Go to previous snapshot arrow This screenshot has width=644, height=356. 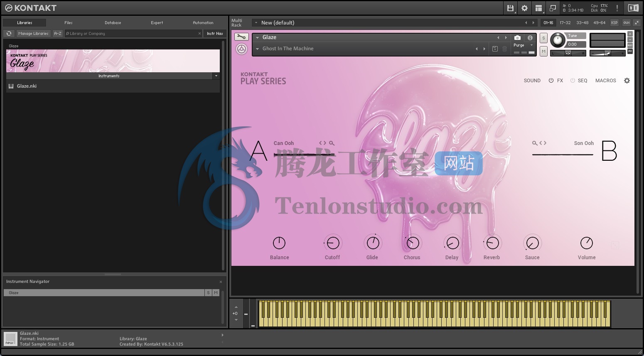tap(477, 49)
